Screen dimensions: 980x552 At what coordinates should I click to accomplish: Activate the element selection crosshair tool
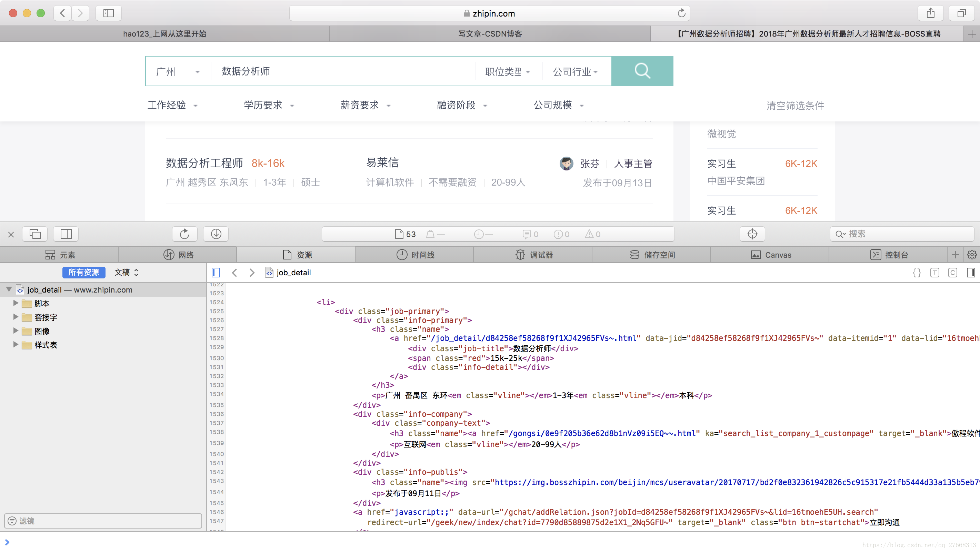[752, 234]
